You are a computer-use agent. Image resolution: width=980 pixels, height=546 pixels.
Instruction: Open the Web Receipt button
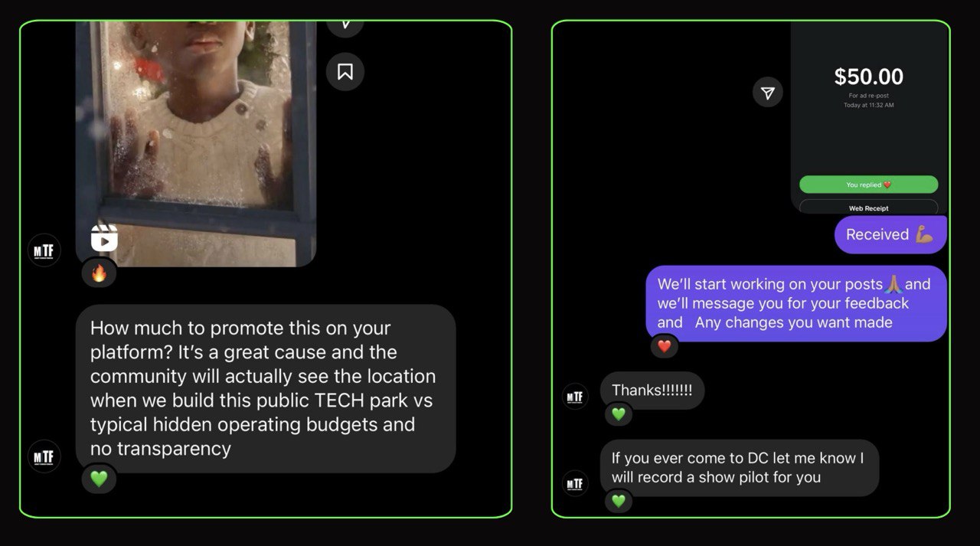pyautogui.click(x=868, y=207)
